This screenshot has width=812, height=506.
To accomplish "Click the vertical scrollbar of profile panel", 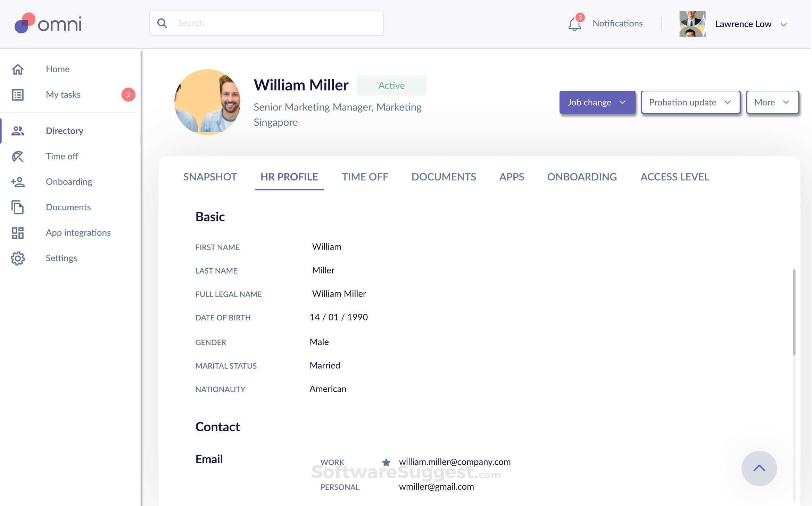I will [794, 312].
